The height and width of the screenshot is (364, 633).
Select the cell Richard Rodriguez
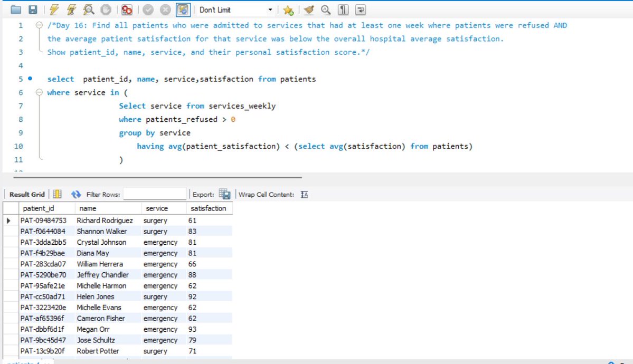(108, 221)
